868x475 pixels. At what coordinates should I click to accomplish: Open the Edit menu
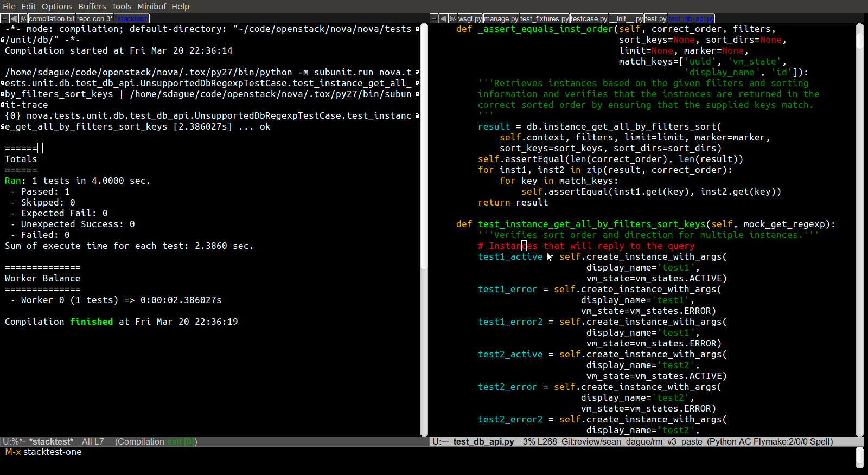tap(28, 7)
